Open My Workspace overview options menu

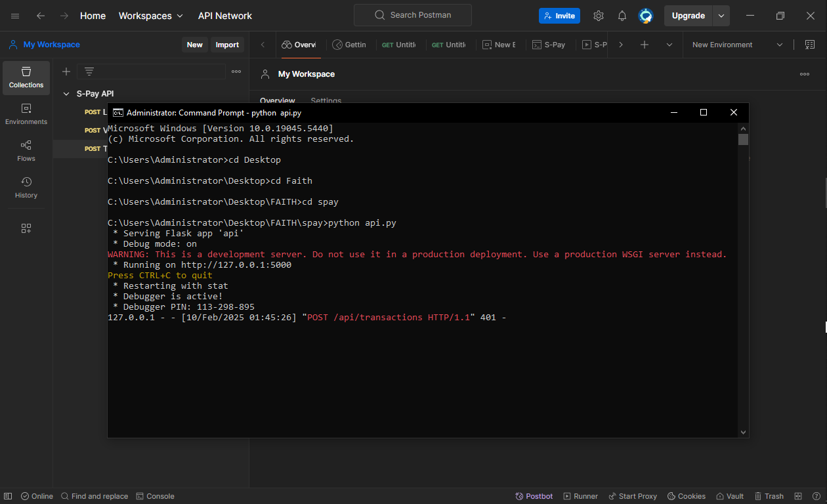tap(805, 74)
